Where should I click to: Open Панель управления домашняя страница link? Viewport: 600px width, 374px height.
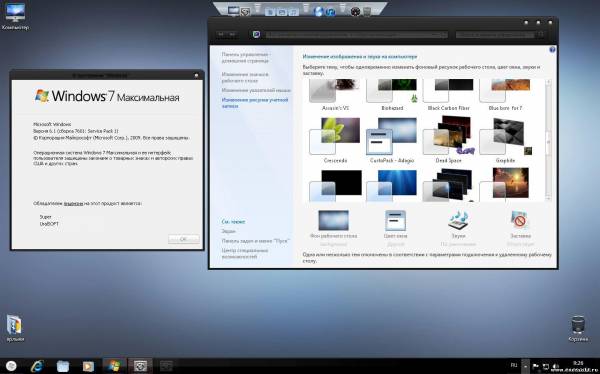pos(246,57)
